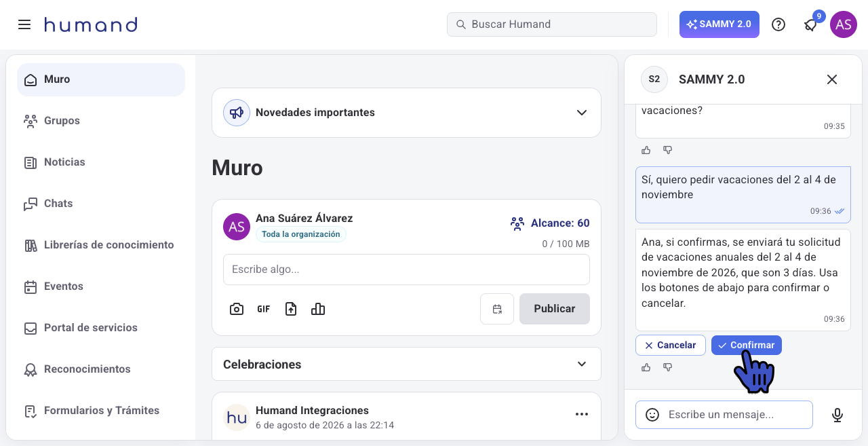Cancel the vacation request
Viewport: 868px width, 446px height.
671,345
